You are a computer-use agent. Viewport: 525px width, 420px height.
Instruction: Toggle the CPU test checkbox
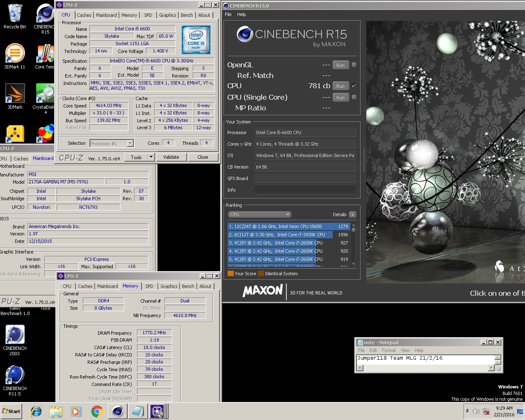pos(354,86)
